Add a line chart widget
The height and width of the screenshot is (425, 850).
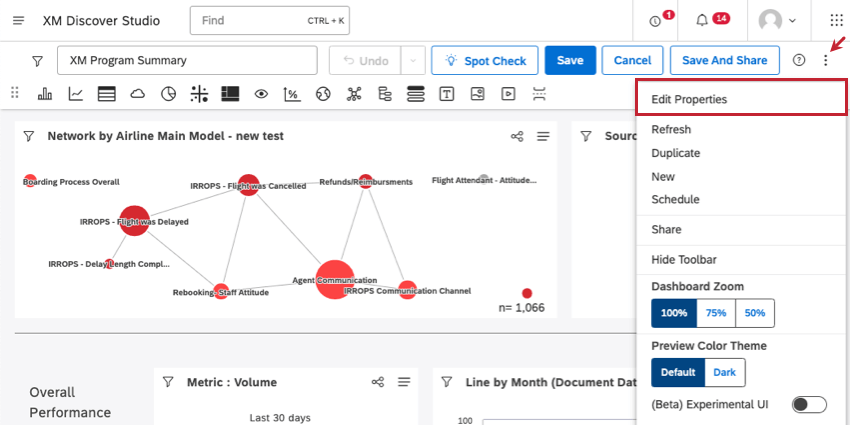(x=76, y=94)
